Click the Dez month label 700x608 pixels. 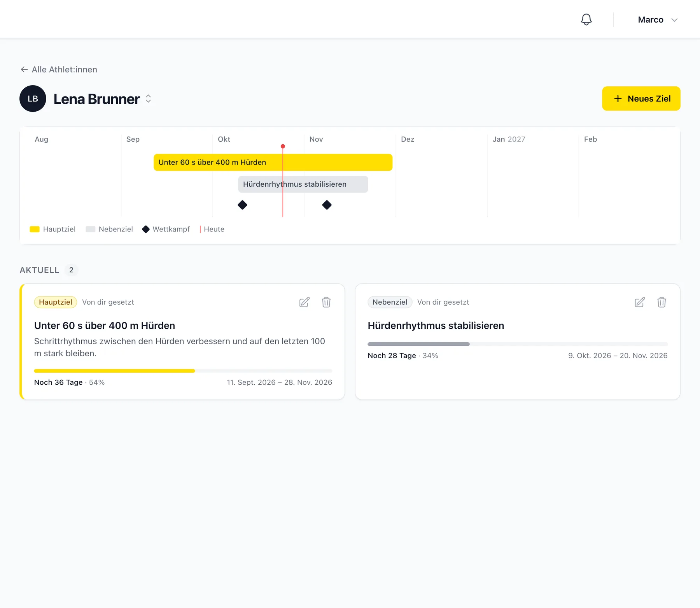(408, 139)
